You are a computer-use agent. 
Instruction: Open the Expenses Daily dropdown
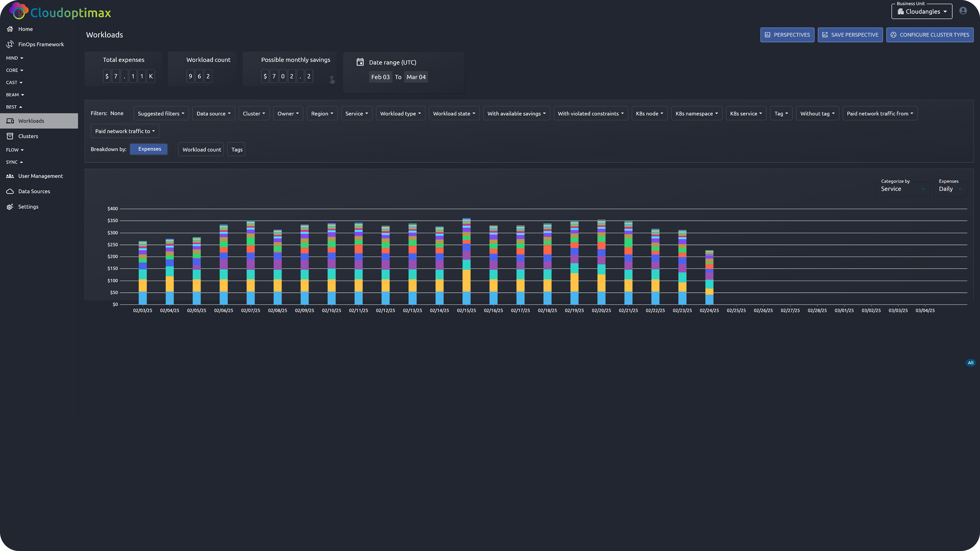click(x=950, y=189)
